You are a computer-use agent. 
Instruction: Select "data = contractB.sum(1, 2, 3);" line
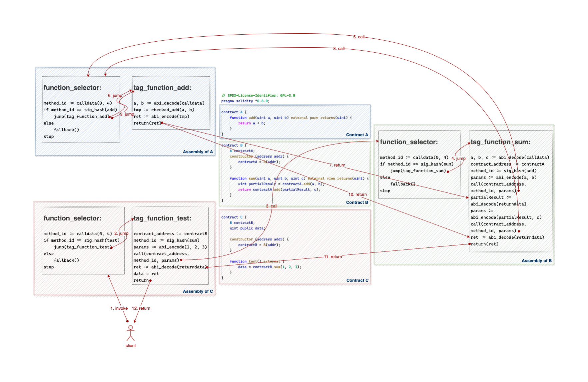pyautogui.click(x=270, y=267)
